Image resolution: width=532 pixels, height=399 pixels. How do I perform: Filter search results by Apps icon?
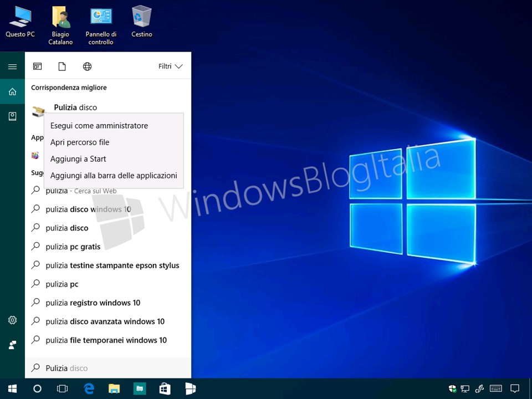(x=37, y=66)
